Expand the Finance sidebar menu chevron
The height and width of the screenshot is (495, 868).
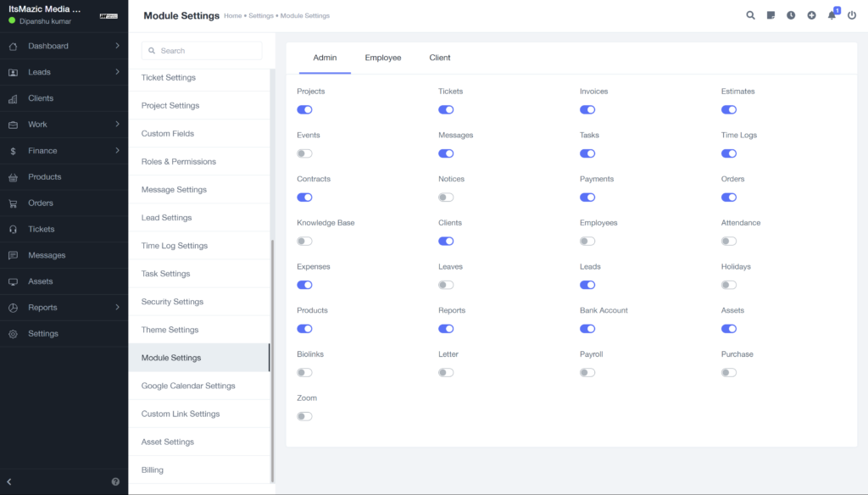pos(117,150)
